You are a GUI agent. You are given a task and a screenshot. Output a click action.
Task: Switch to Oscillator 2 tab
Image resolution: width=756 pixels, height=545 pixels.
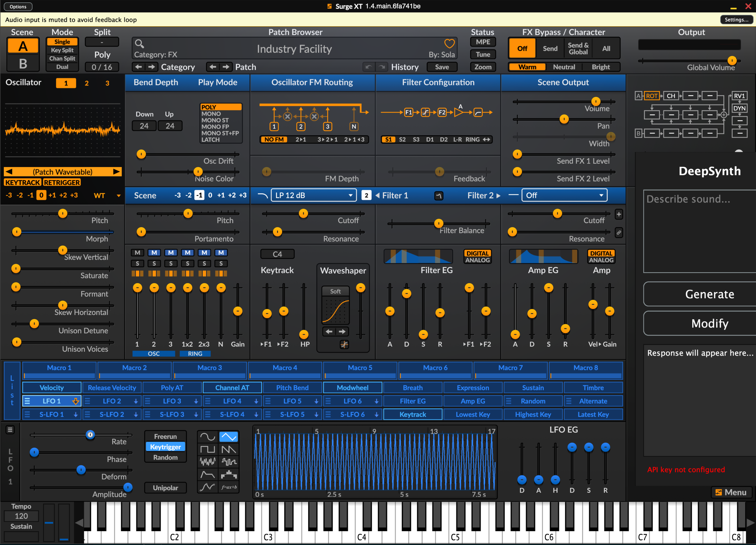coord(87,83)
